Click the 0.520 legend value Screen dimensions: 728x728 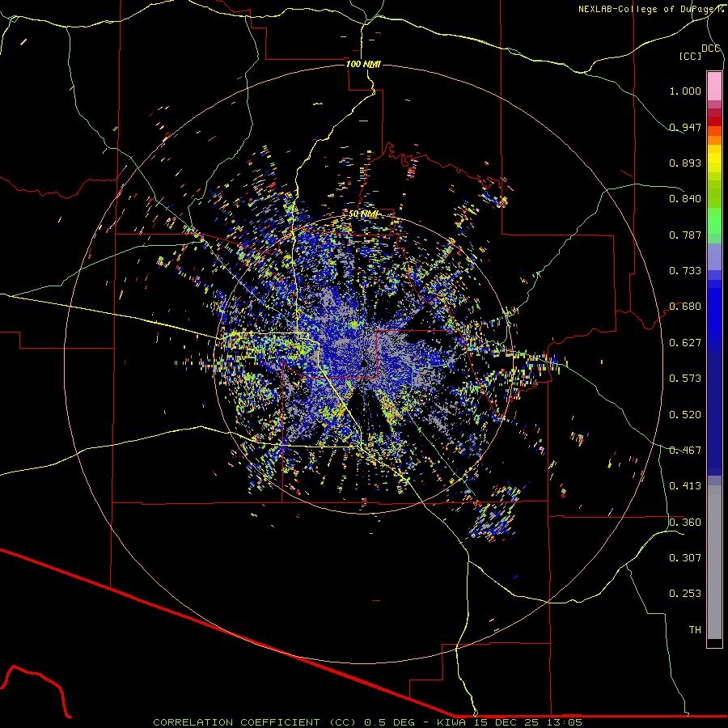[685, 415]
